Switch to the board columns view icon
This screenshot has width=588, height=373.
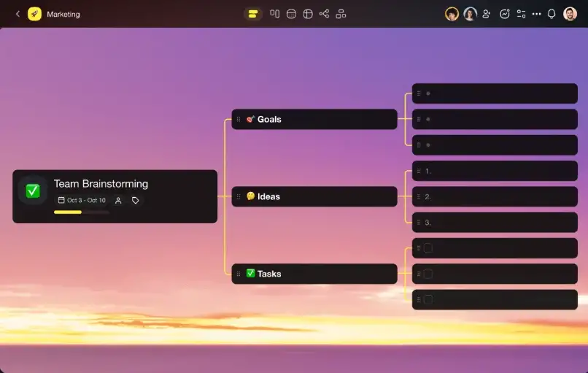274,14
